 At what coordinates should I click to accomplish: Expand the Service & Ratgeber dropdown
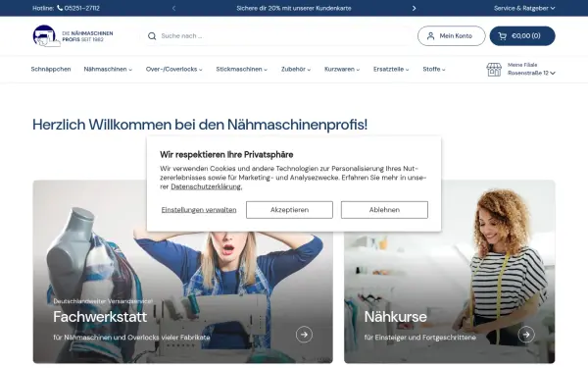coord(524,8)
